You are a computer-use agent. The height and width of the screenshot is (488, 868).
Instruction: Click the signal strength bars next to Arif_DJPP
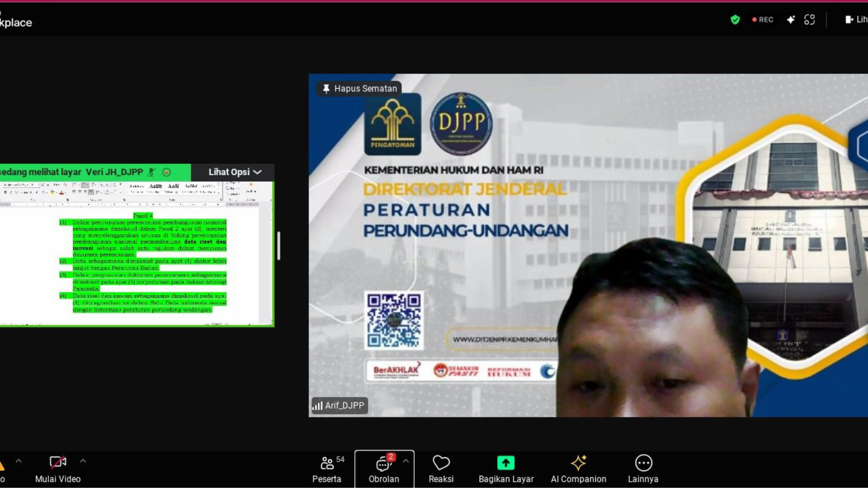pyautogui.click(x=317, y=406)
